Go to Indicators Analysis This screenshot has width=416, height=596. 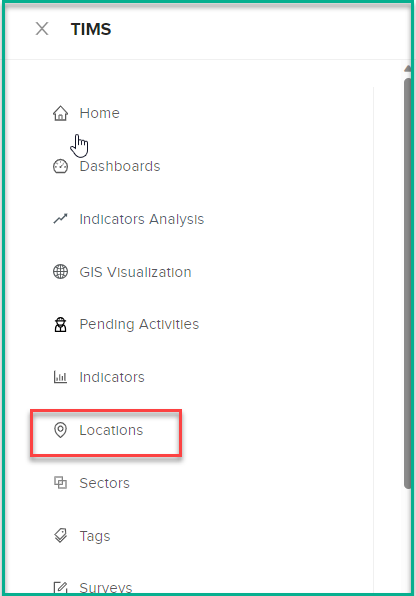pos(141,219)
